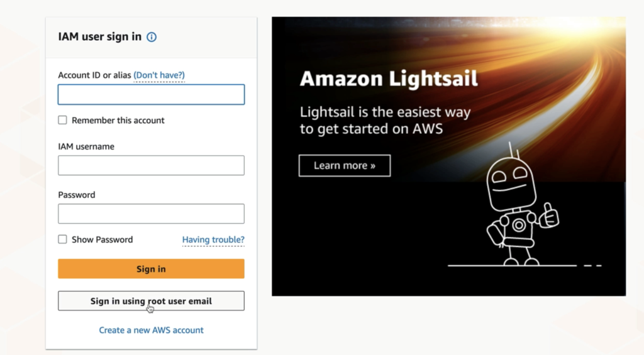This screenshot has height=355, width=644.
Task: Choose 'Sign in using root user email'
Action: click(151, 301)
